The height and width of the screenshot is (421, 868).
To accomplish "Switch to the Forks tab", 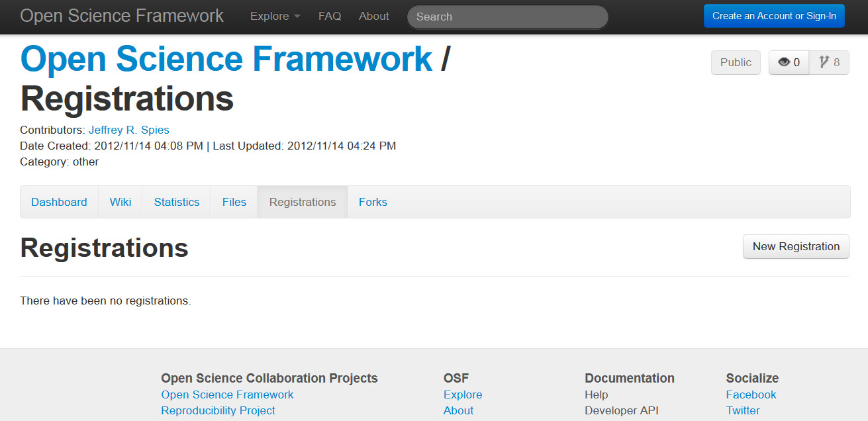I will (x=373, y=202).
